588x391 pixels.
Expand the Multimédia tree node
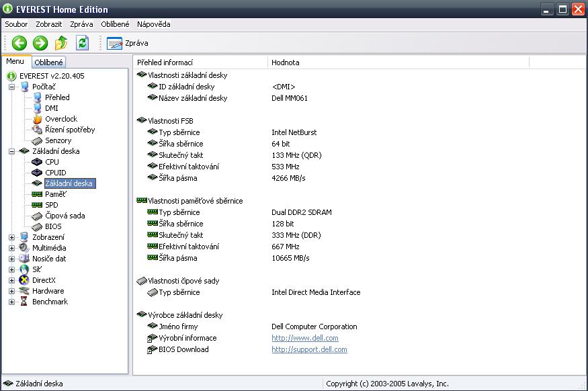coord(11,248)
